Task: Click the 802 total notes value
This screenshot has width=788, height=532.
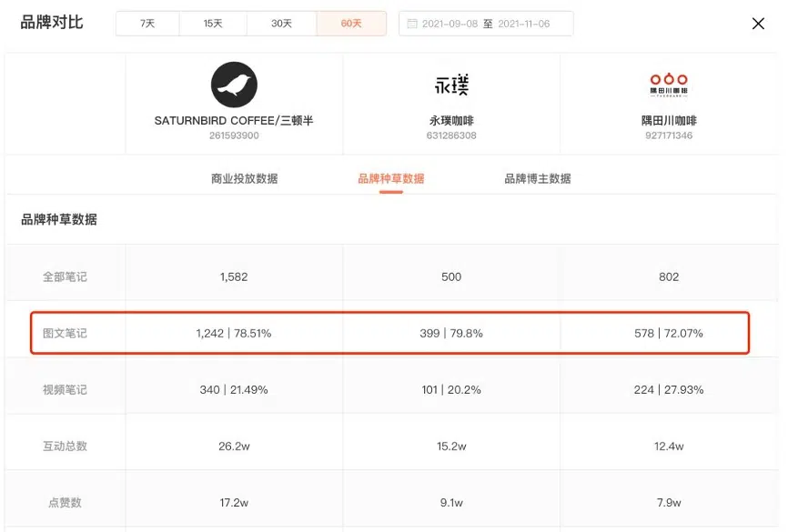Action: pos(669,276)
